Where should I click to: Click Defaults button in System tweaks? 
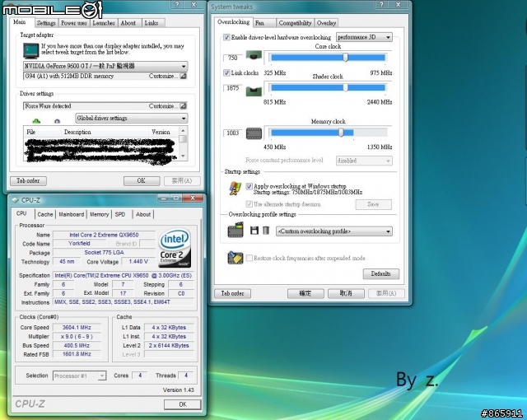(x=380, y=273)
